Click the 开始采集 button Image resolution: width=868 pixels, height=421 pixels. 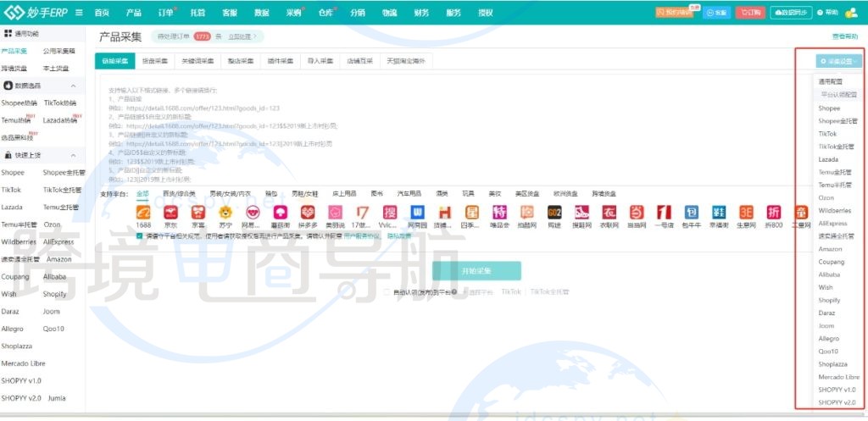476,271
